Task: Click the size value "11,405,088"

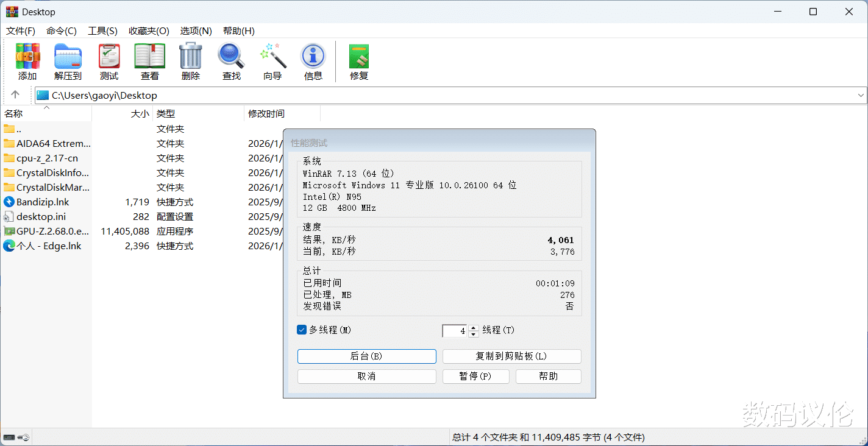Action: click(125, 231)
